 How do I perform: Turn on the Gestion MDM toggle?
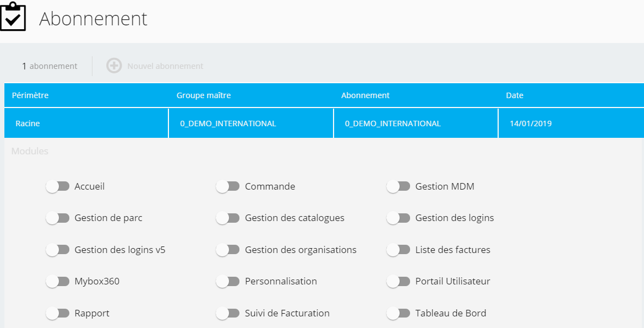(399, 186)
